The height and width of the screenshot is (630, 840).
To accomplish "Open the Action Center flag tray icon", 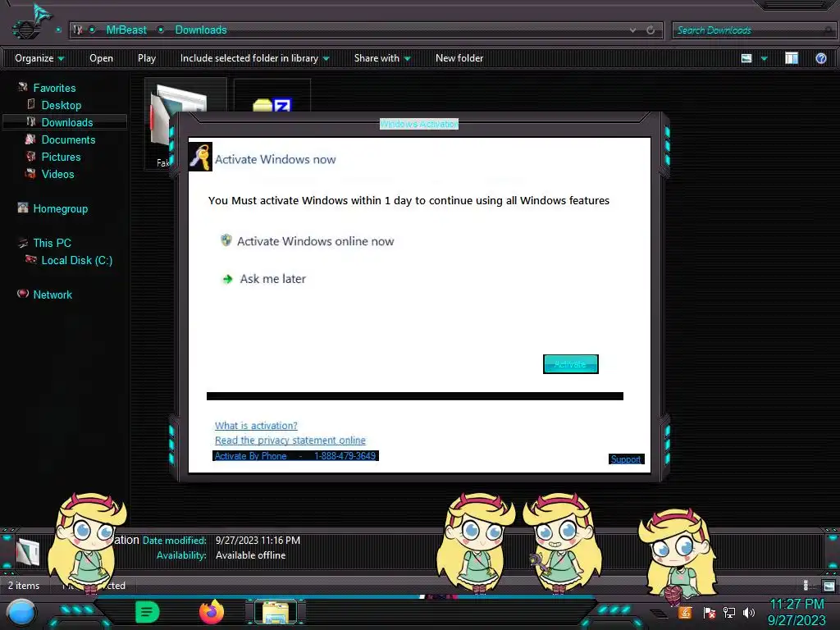I will pos(709,612).
